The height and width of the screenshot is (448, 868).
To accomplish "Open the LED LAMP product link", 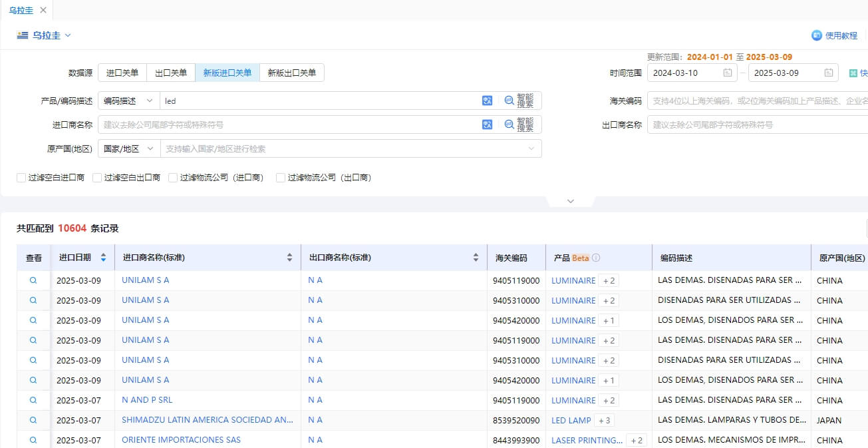I will tap(571, 420).
